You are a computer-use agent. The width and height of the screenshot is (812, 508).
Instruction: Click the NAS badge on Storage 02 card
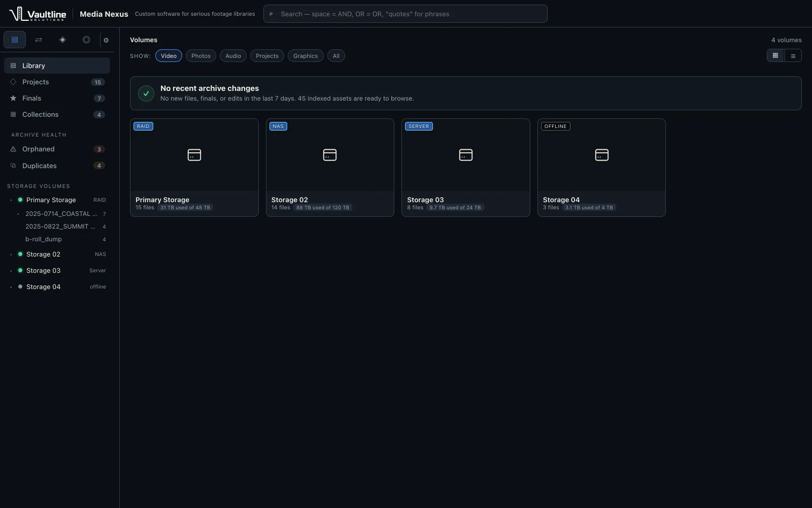(278, 126)
